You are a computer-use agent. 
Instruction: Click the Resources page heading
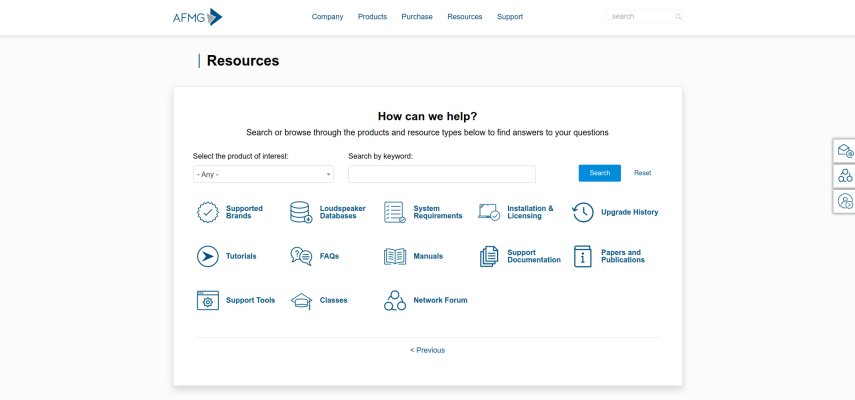tap(243, 60)
